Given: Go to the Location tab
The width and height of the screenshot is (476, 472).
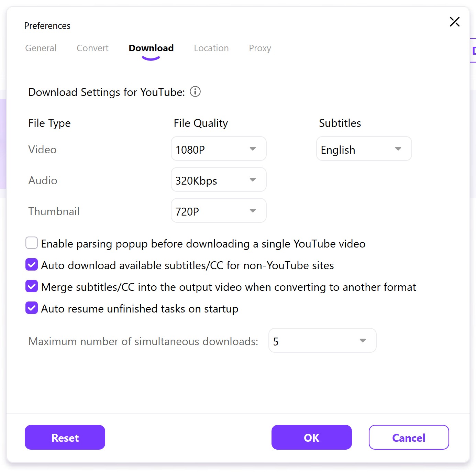Looking at the screenshot, I should click(211, 48).
